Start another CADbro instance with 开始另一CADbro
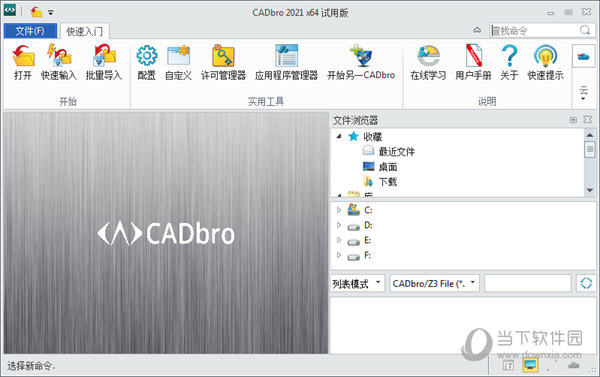This screenshot has height=377, width=600. pyautogui.click(x=361, y=62)
